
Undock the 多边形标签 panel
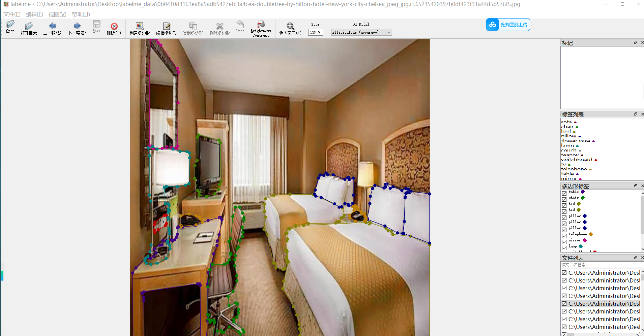point(635,186)
